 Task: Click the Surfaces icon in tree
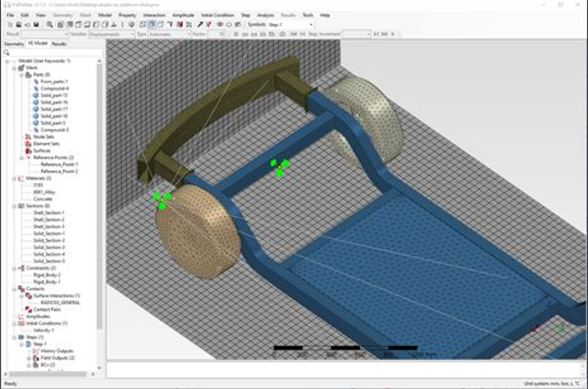[28, 150]
